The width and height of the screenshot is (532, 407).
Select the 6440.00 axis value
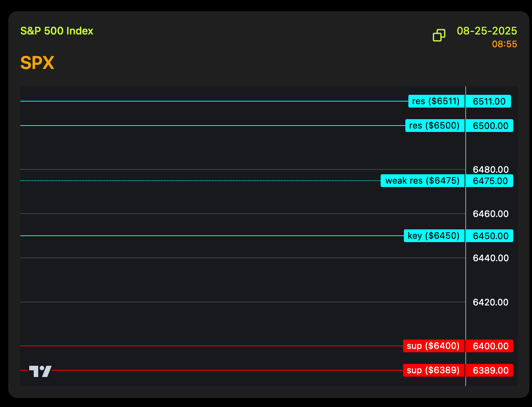[x=491, y=258]
